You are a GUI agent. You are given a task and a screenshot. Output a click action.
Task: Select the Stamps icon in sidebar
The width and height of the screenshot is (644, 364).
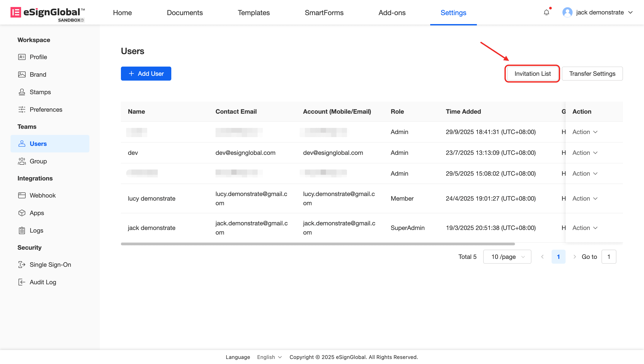(x=22, y=92)
